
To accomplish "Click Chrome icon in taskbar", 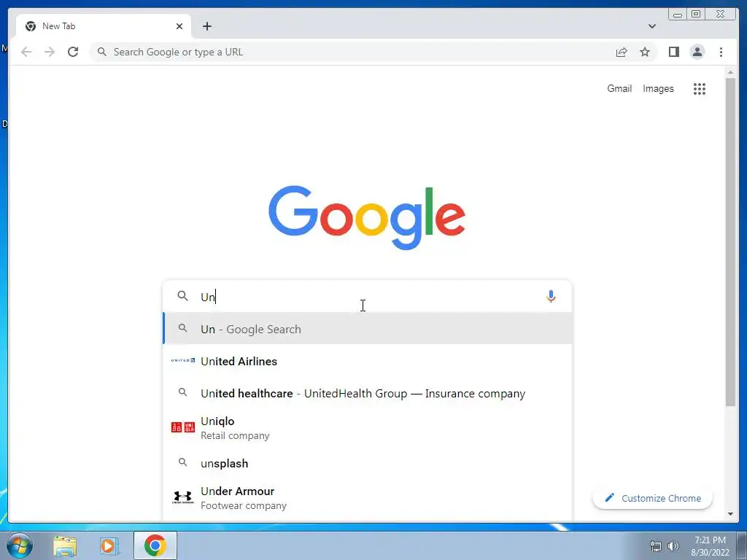I will pos(155,545).
